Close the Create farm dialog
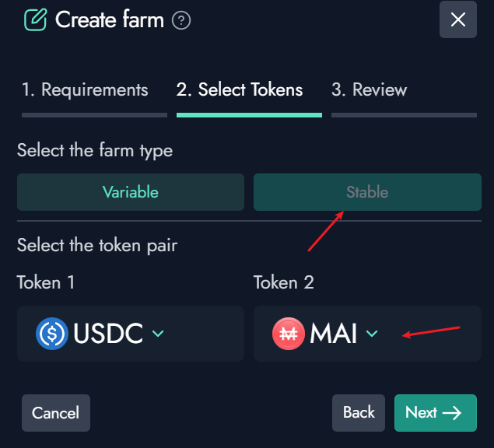The width and height of the screenshot is (494, 448). click(457, 19)
